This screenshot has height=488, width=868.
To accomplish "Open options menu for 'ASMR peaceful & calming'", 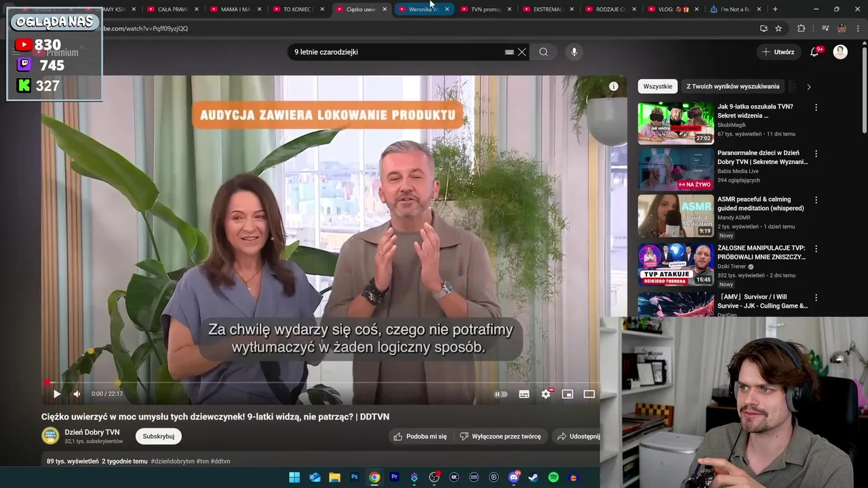I will click(816, 200).
